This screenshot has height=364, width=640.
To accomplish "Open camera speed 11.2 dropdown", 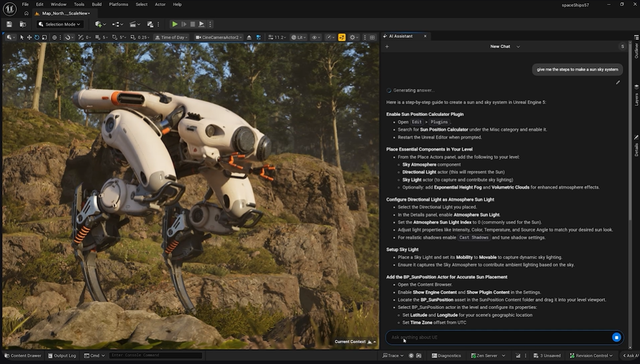I will point(277,38).
